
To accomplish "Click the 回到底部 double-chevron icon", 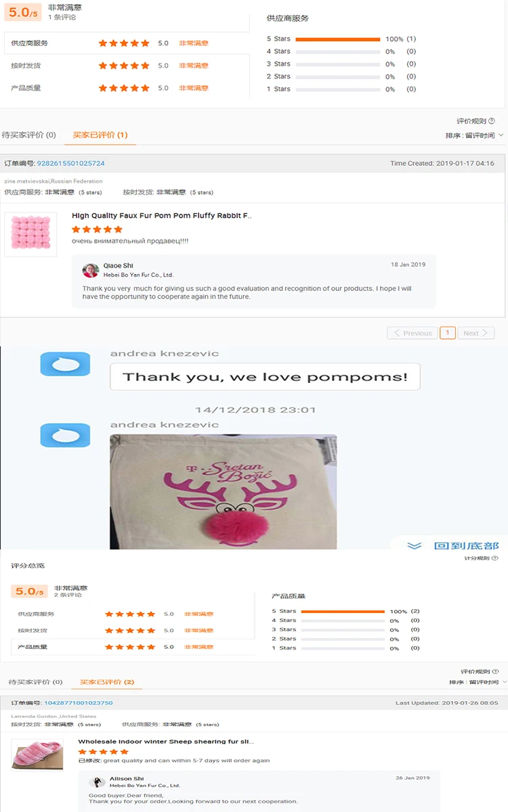I will (x=415, y=545).
